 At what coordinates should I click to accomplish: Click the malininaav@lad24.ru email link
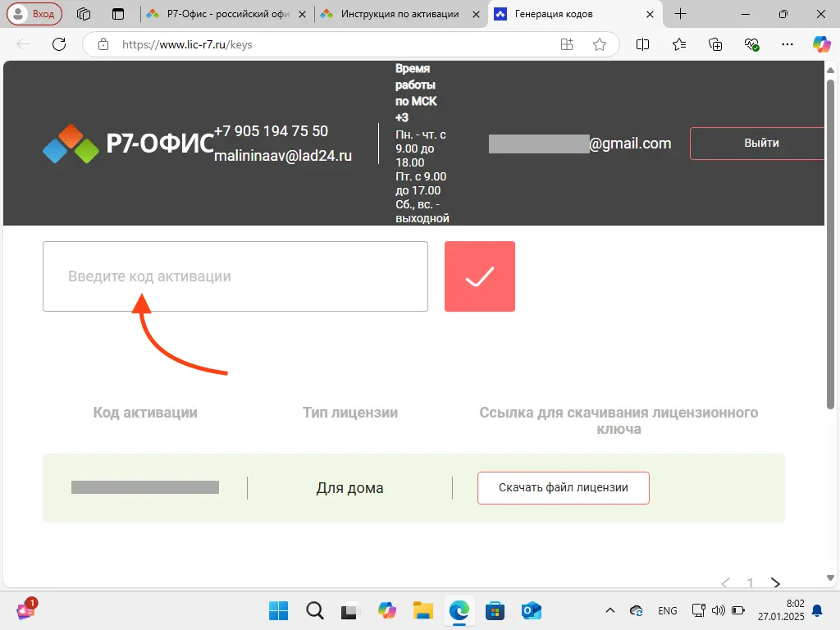[283, 155]
